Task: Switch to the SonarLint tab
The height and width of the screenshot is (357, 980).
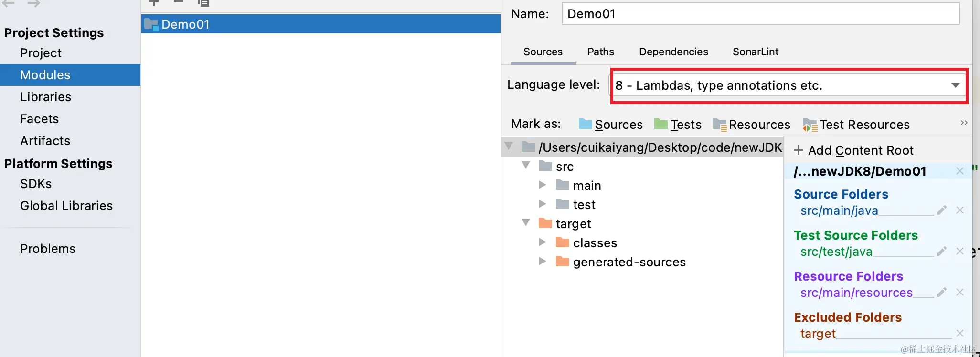Action: 756,52
